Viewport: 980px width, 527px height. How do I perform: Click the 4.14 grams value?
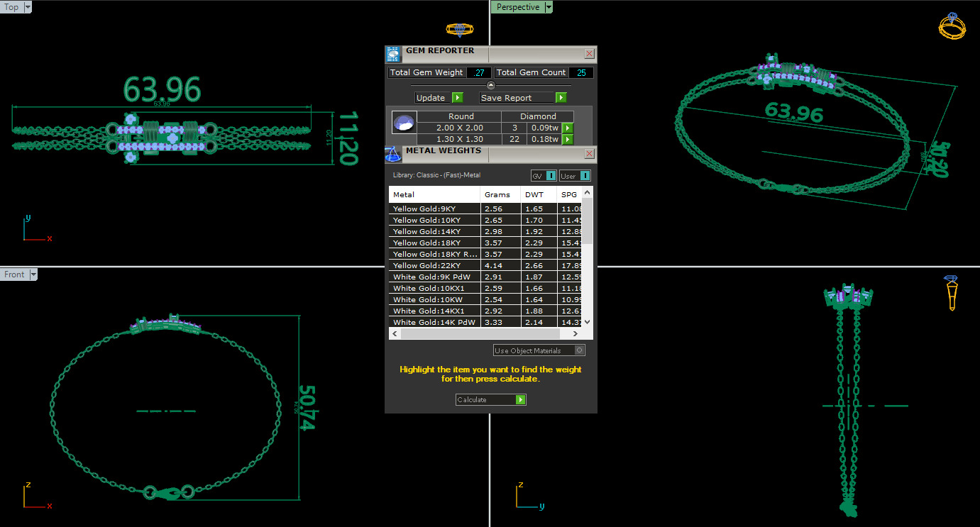point(493,265)
